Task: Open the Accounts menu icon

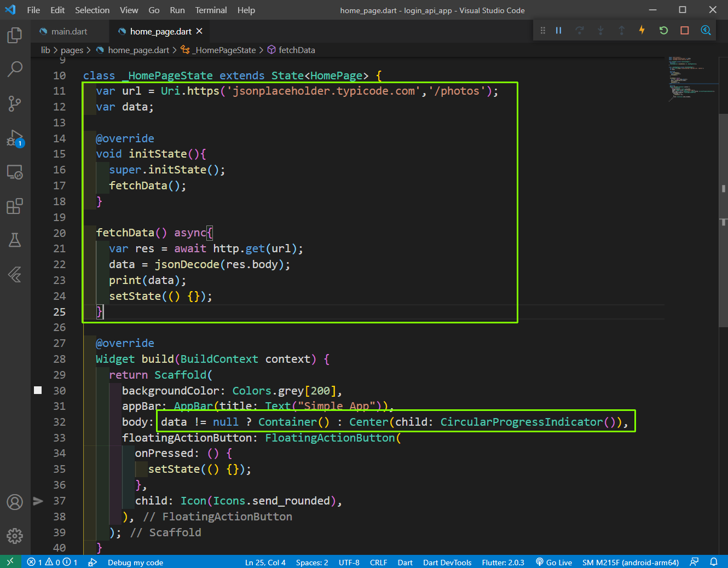Action: [x=15, y=502]
